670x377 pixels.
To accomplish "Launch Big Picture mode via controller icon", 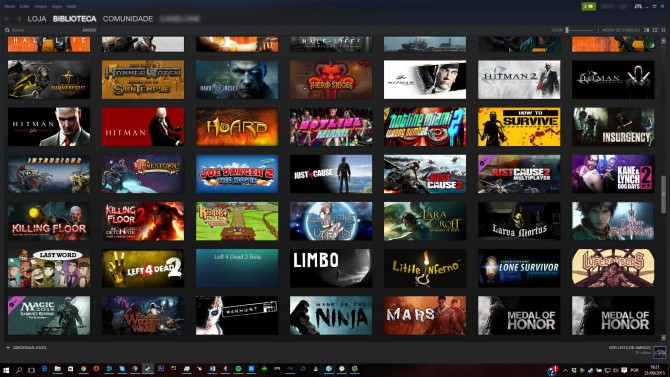I will [x=638, y=6].
